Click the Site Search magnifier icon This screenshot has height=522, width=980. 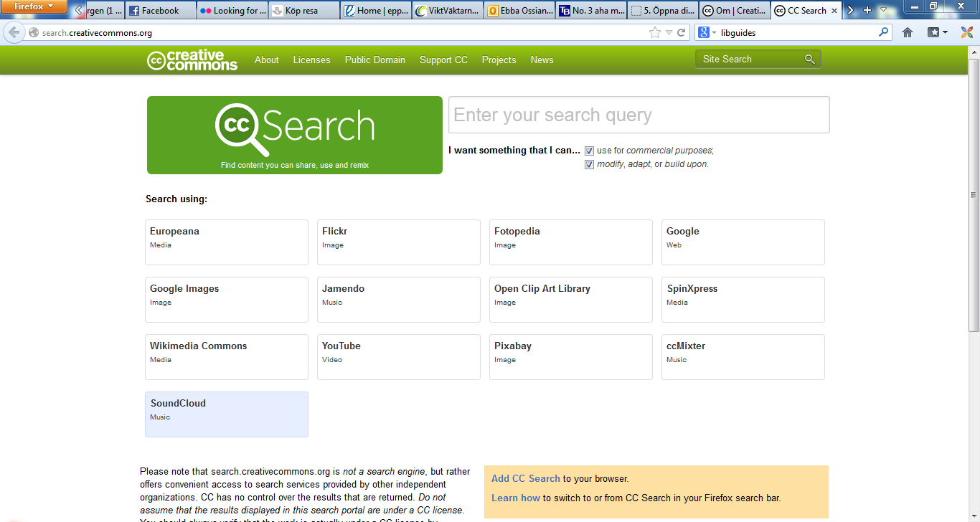[x=810, y=60]
